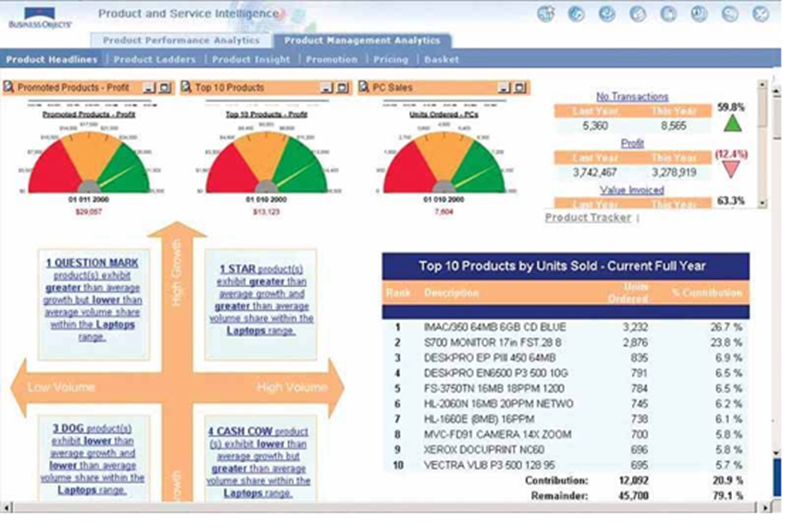Follow the Profit link in the tracker
The width and height of the screenshot is (794, 530).
click(632, 143)
